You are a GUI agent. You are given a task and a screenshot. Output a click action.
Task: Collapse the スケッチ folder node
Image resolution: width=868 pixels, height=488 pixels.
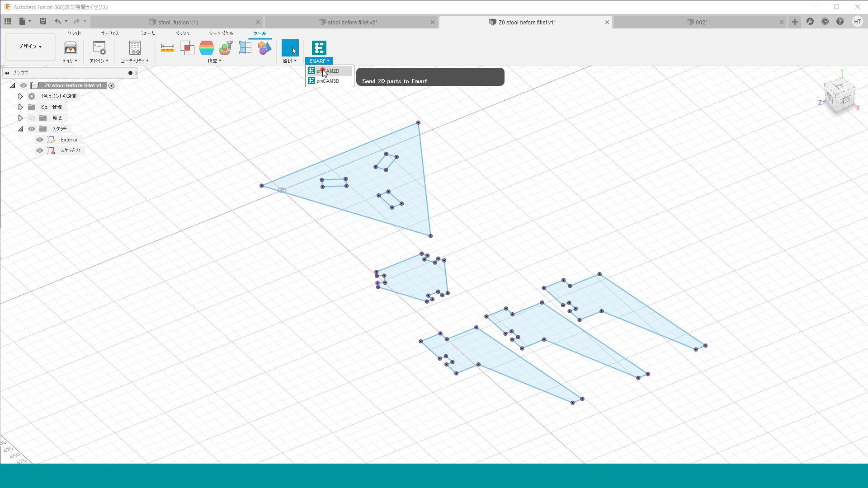pyautogui.click(x=21, y=129)
